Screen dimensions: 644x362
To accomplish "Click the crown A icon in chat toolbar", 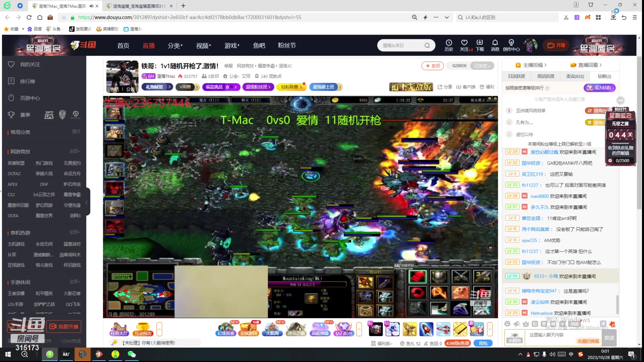I will click(x=526, y=324).
